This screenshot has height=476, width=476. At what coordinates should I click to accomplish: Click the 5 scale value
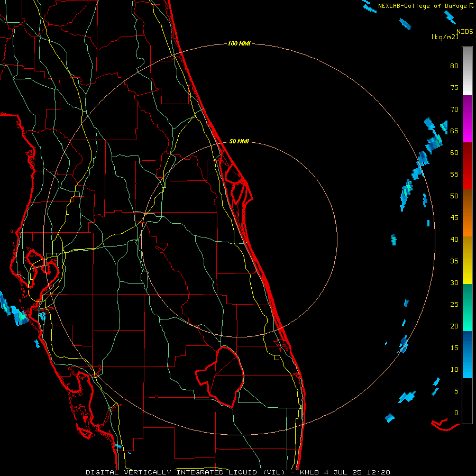tap(456, 391)
